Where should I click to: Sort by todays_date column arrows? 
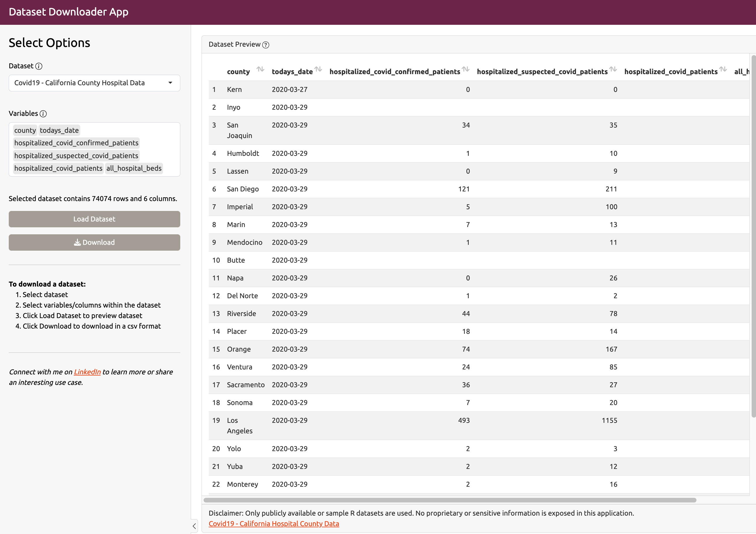[318, 69]
